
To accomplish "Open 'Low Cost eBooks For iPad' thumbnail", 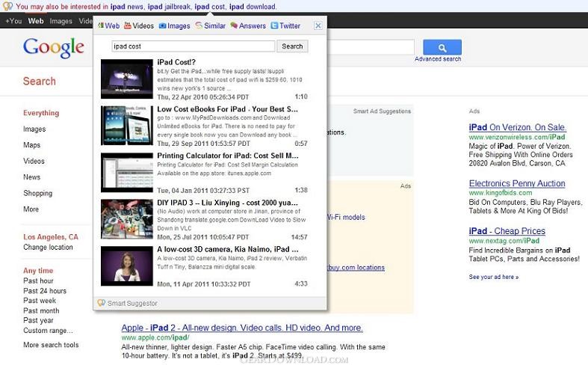I will pos(127,126).
